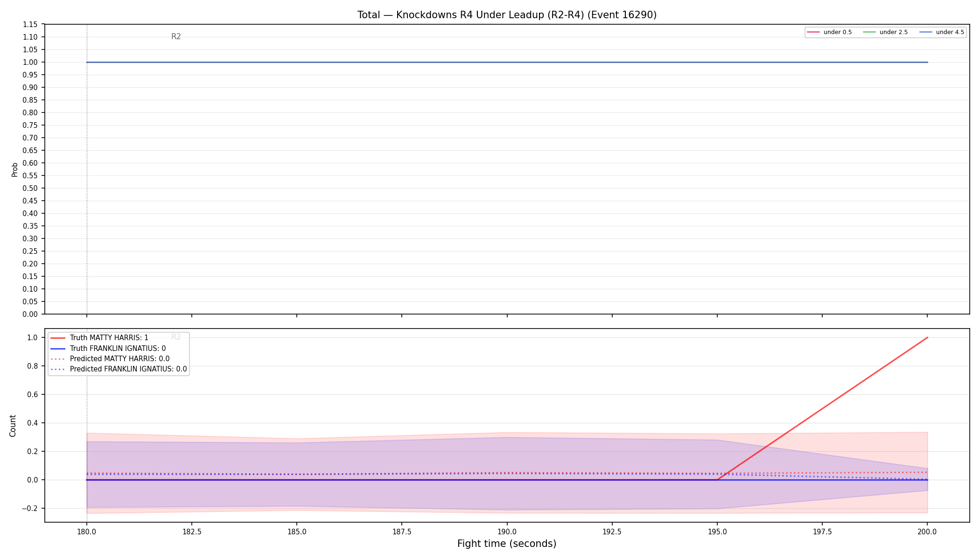Click the chart title mentioning Event 16290
The width and height of the screenshot is (980, 560).
[507, 15]
